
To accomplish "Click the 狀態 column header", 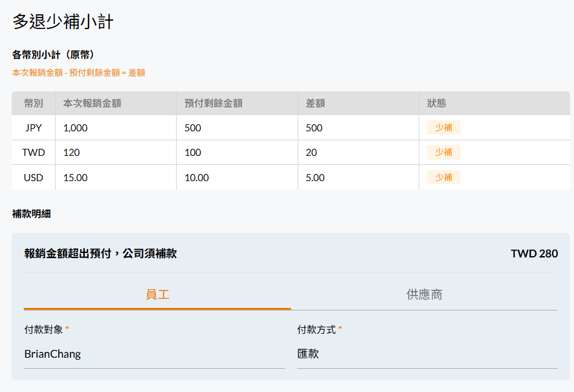I will point(494,103).
